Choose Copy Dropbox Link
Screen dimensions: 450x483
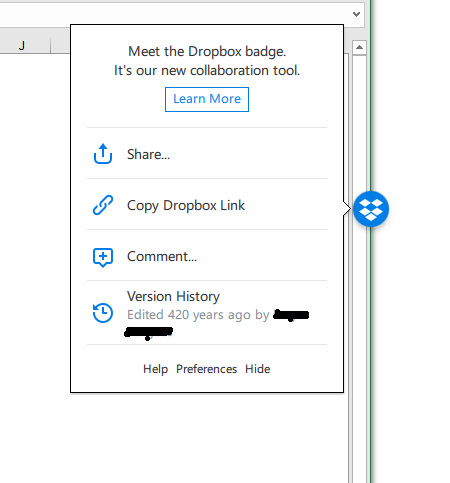coord(207,204)
